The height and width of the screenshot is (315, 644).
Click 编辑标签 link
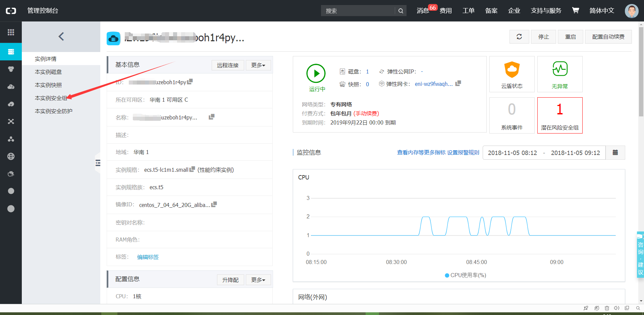point(148,257)
